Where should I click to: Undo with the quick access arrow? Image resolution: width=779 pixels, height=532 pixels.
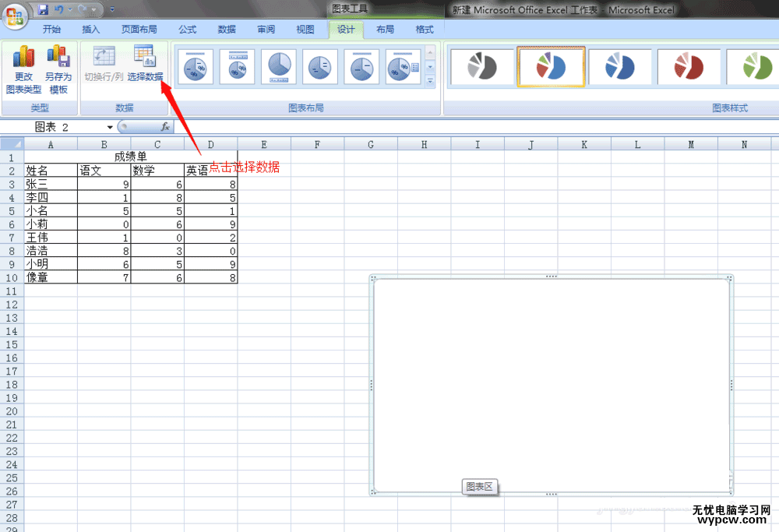point(58,9)
